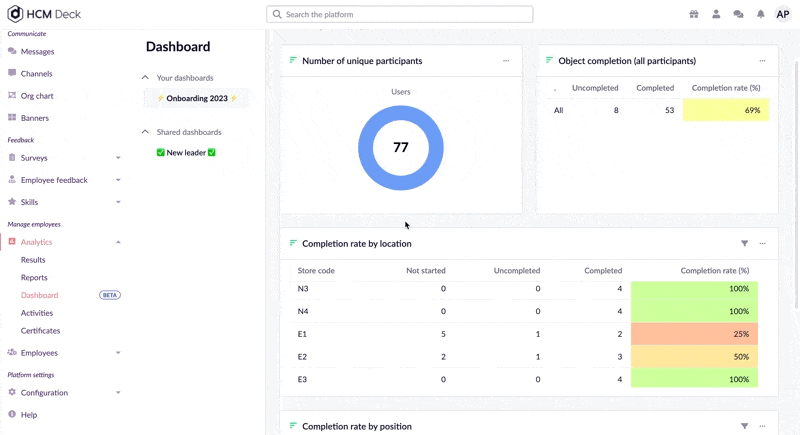Collapse the Analytics submenu arrow
Viewport: 800px width, 435px height.
tap(118, 242)
